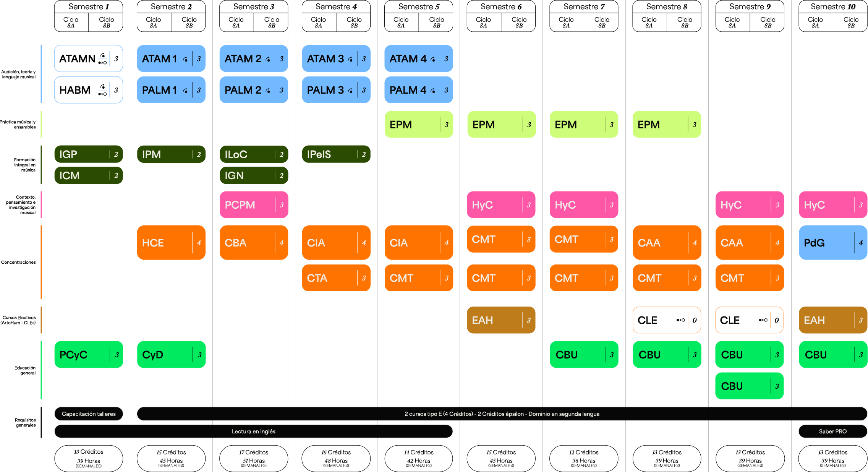Click the EPM card in Semestre 5
Image resolution: width=868 pixels, height=472 pixels.
[x=419, y=125]
